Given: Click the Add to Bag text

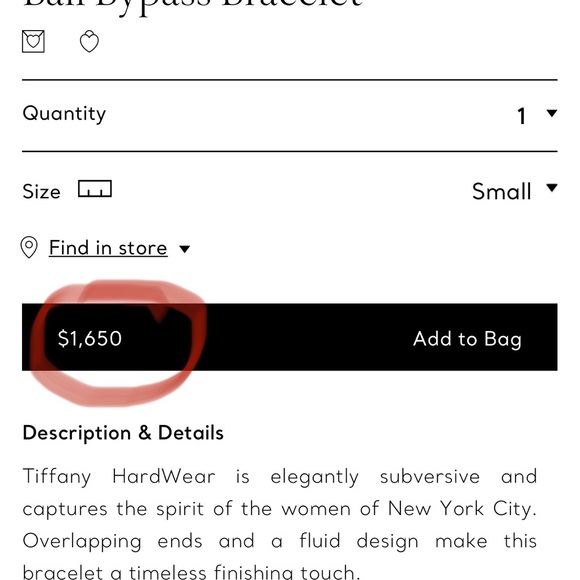Looking at the screenshot, I should tap(467, 339).
